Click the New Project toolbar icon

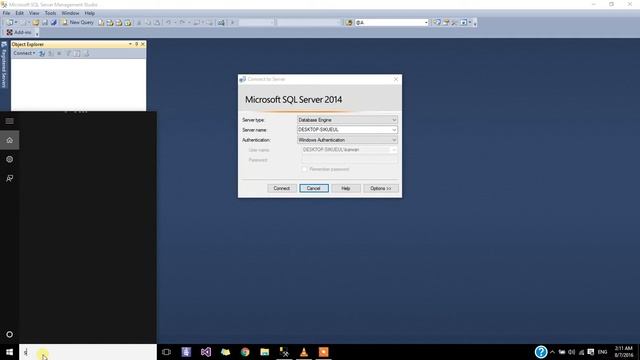tap(10, 22)
